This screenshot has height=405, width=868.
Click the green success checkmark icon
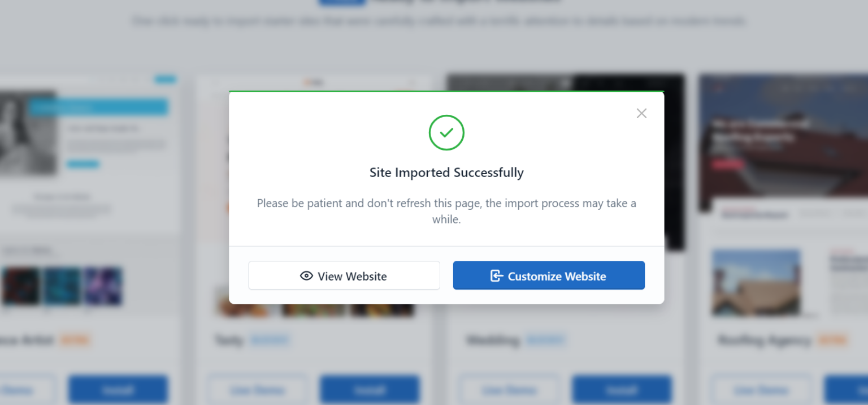pyautogui.click(x=446, y=132)
